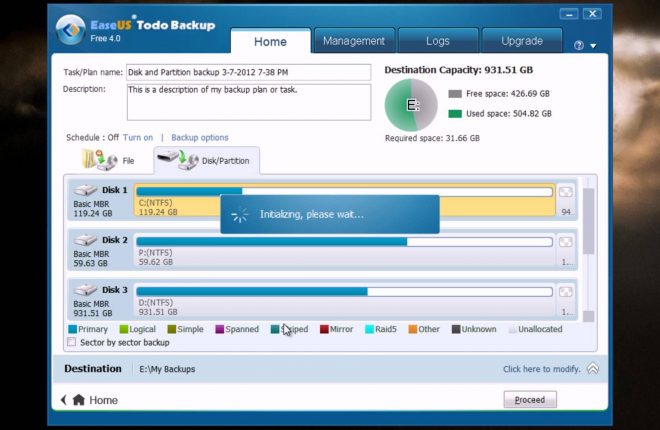Click the EaseUS Todo Backup logo
Screen dimensions: 660x430
coord(71,30)
